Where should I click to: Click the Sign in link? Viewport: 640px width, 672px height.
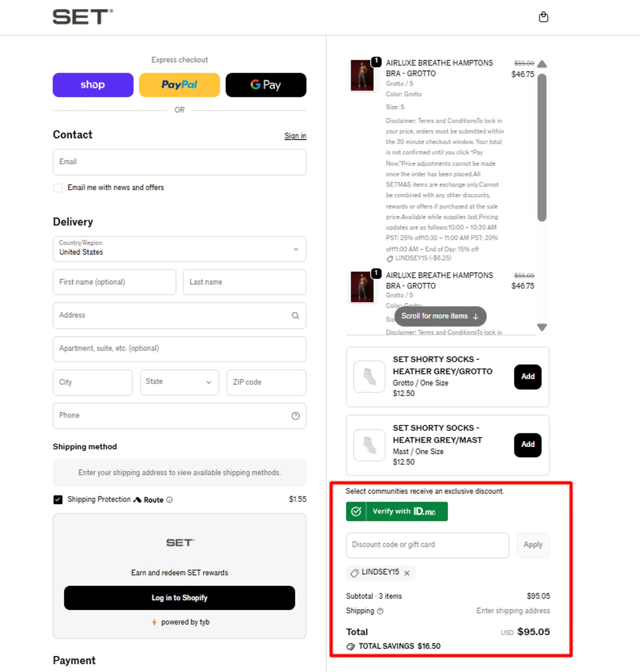click(295, 136)
